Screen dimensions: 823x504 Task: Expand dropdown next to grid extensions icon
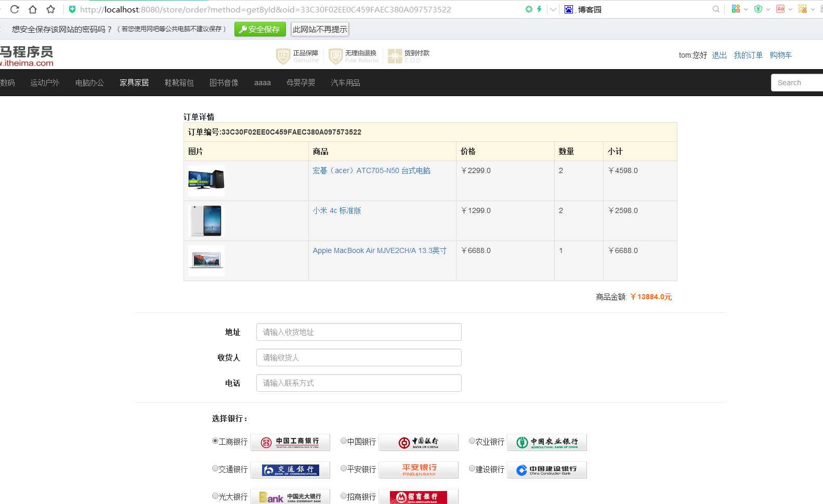tap(746, 9)
